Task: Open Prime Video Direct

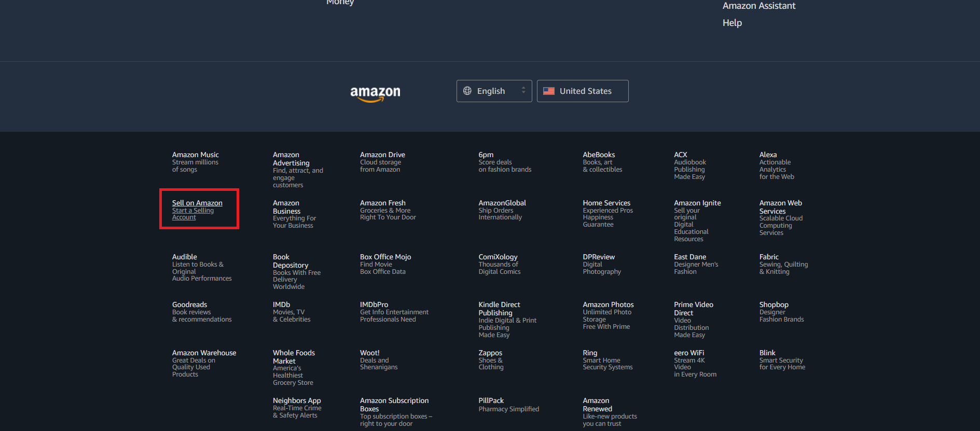Action: (x=694, y=319)
